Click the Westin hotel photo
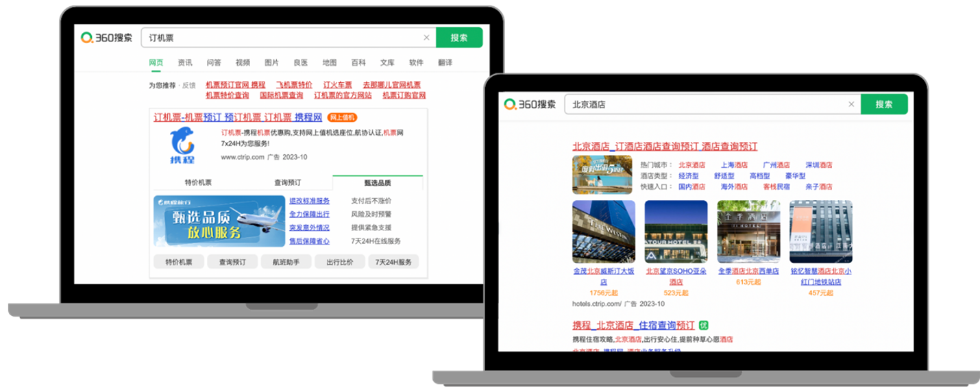This screenshot has height=392, width=980. (x=604, y=232)
